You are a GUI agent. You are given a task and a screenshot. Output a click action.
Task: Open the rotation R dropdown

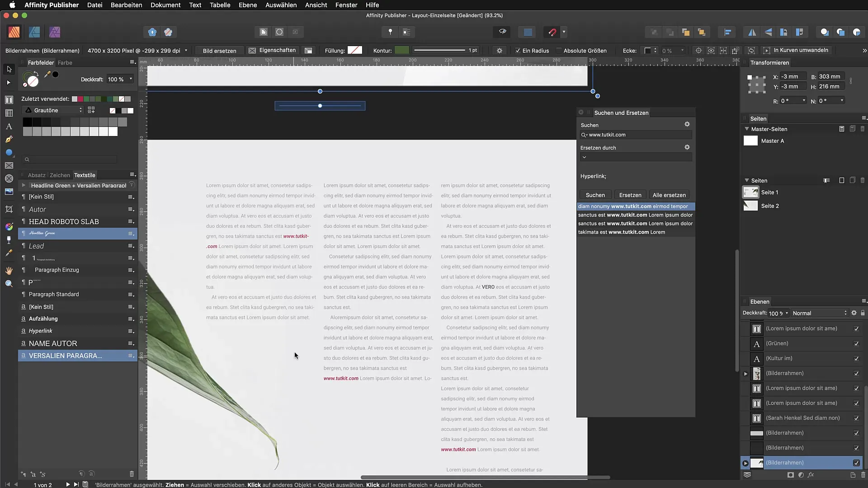(x=804, y=101)
